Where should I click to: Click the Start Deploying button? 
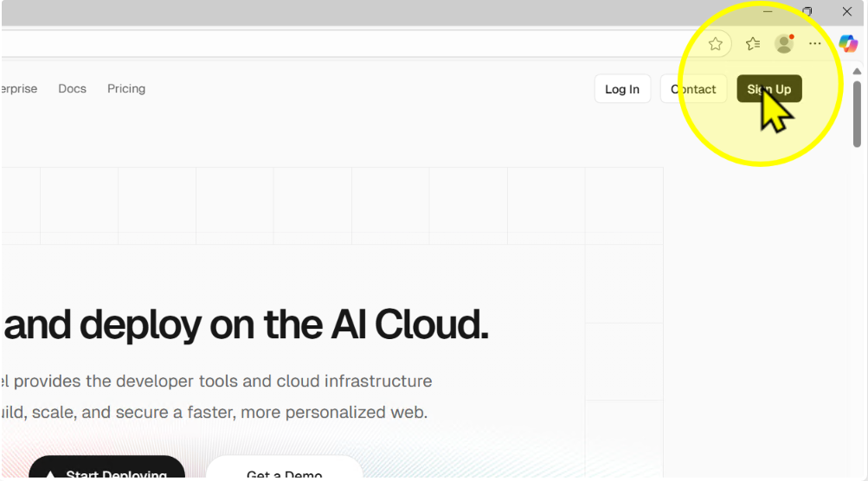[x=106, y=467]
